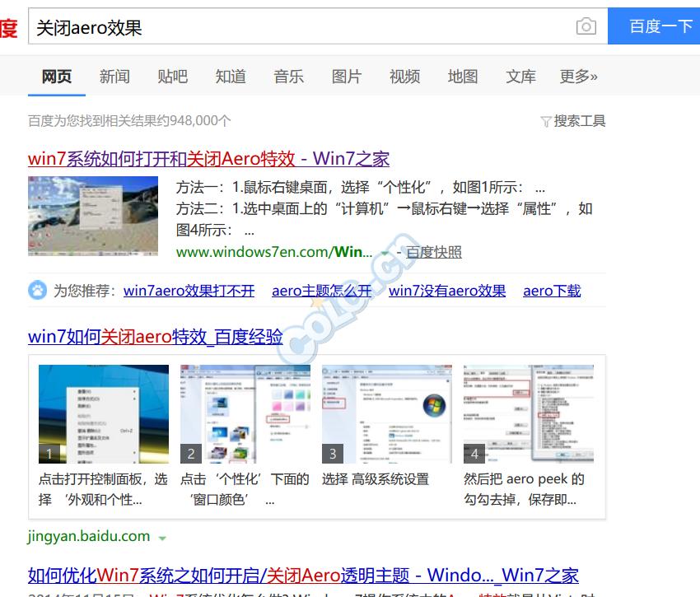Open 搜索工具 to filter results
Viewport: 700px width, 597px height.
coord(578,121)
